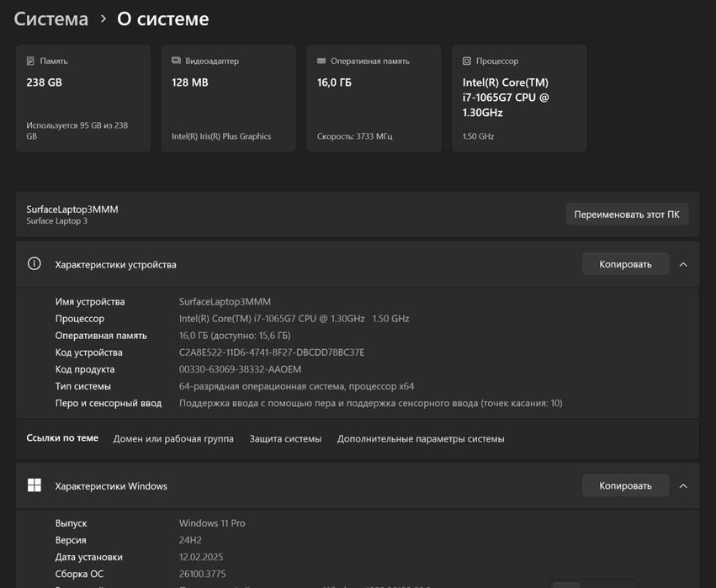Go back to Система via breadcrumb
The width and height of the screenshot is (716, 588).
(x=50, y=19)
